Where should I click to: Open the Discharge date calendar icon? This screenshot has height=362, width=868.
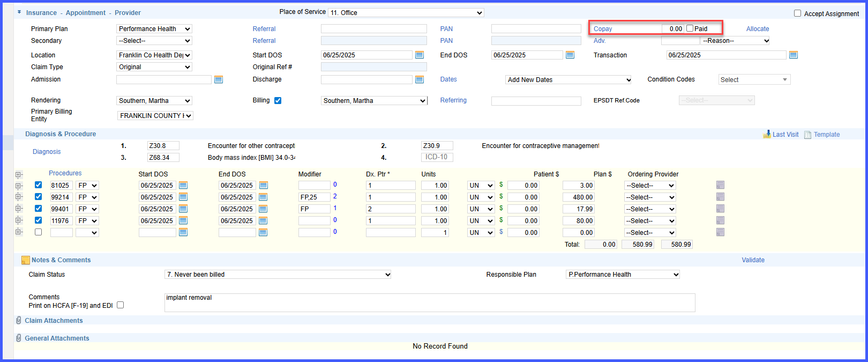click(420, 79)
